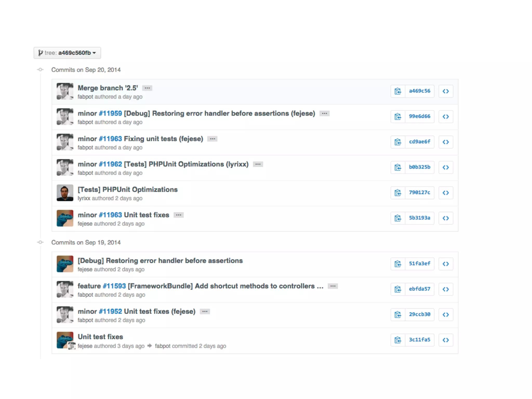Expand ellipsis on minor #11952 Unit test fixes
The height and width of the screenshot is (399, 532).
pos(205,311)
